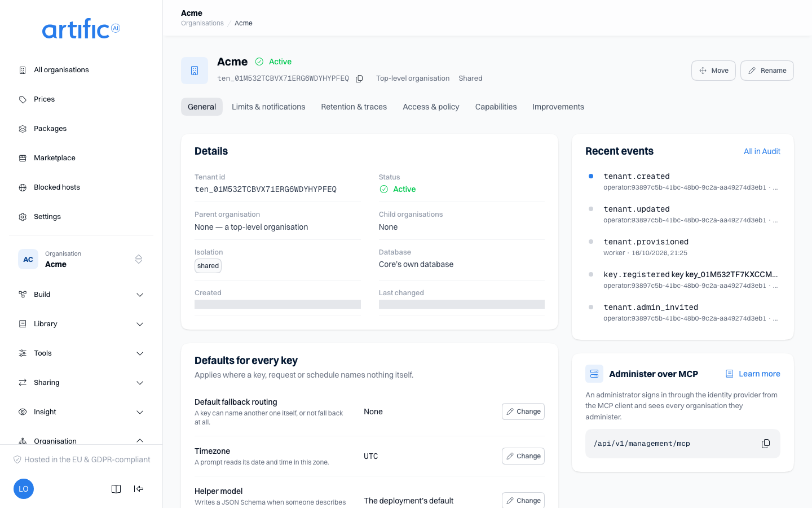The height and width of the screenshot is (508, 812).
Task: Open Settings from the sidebar
Action: point(81,217)
